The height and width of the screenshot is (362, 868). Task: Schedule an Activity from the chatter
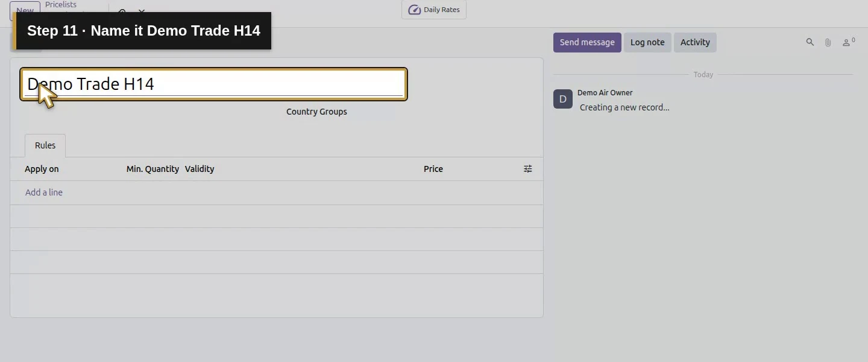click(x=695, y=42)
